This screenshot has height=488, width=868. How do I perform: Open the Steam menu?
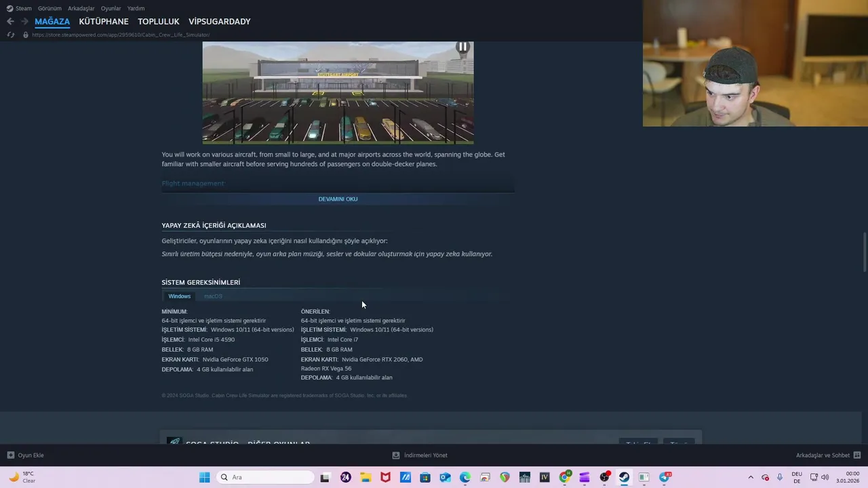tap(19, 8)
